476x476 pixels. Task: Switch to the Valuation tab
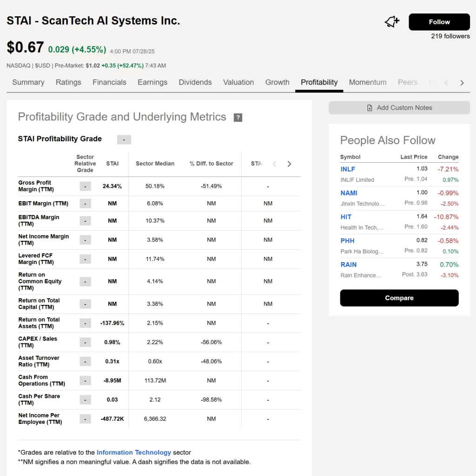238,82
